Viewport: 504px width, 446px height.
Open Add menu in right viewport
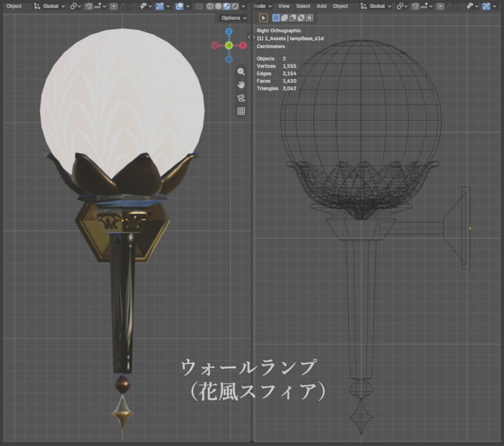pos(322,6)
